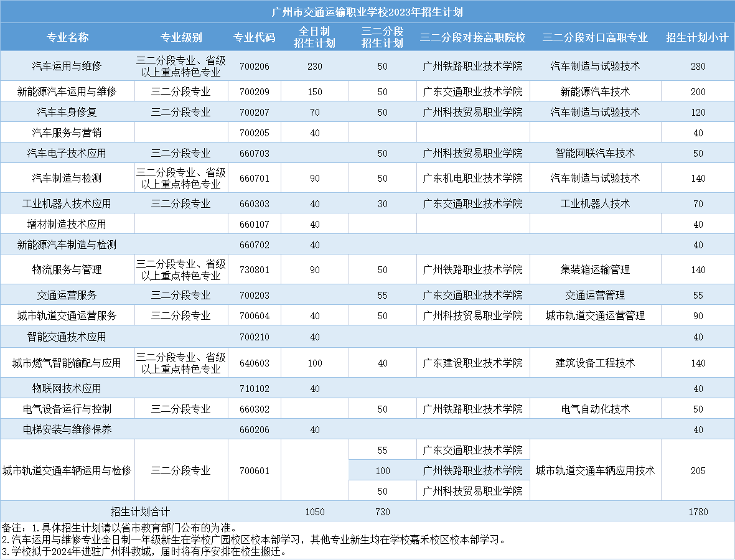Click the 交通运营管理 target major cell
The image size is (735, 560).
tap(596, 295)
